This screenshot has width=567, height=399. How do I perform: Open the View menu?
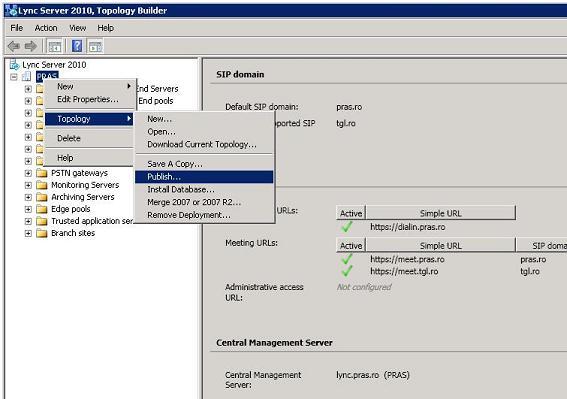(77, 28)
